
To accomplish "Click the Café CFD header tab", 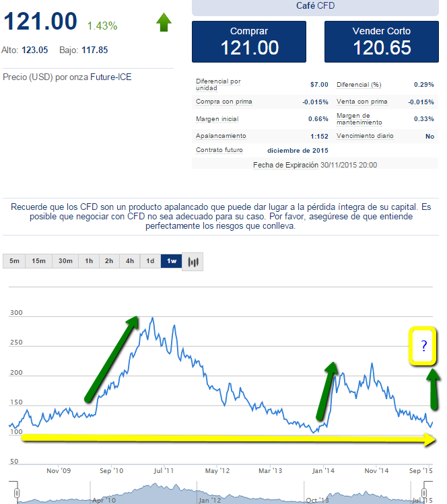I will [x=316, y=6].
